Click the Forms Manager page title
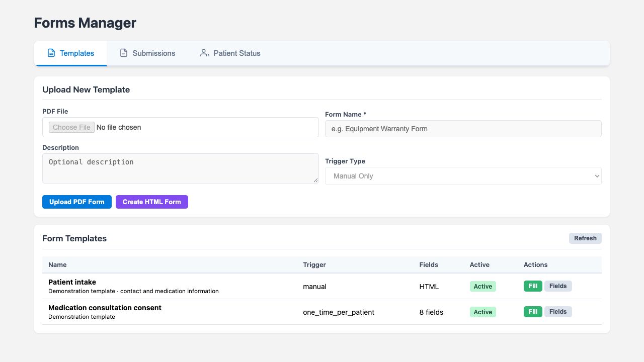The width and height of the screenshot is (644, 362). 85,23
